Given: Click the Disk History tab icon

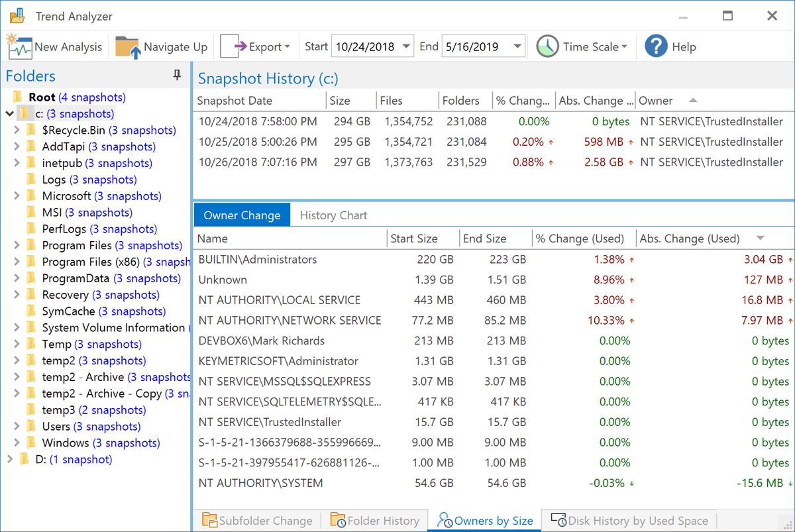Looking at the screenshot, I should (558, 520).
